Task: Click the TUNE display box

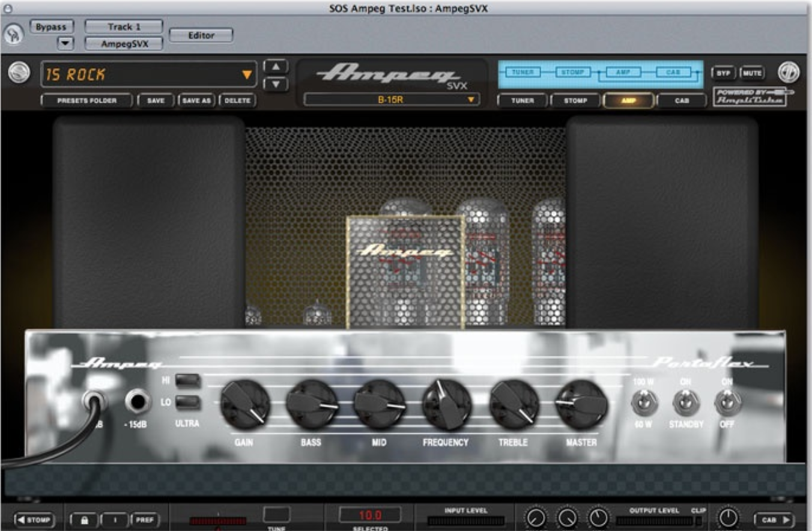Action: point(277,515)
